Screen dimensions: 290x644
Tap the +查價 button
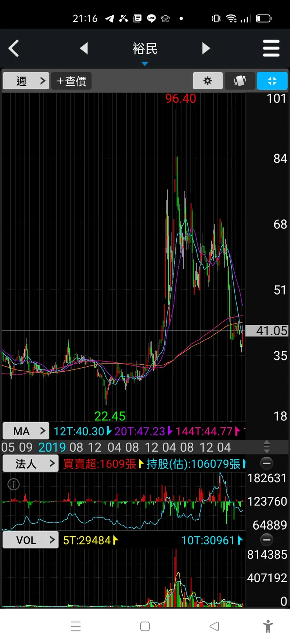pos(71,81)
